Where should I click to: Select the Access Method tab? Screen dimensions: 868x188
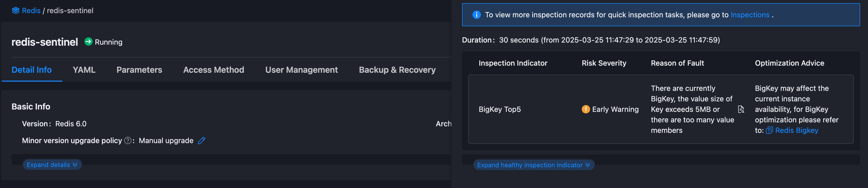pyautogui.click(x=214, y=70)
